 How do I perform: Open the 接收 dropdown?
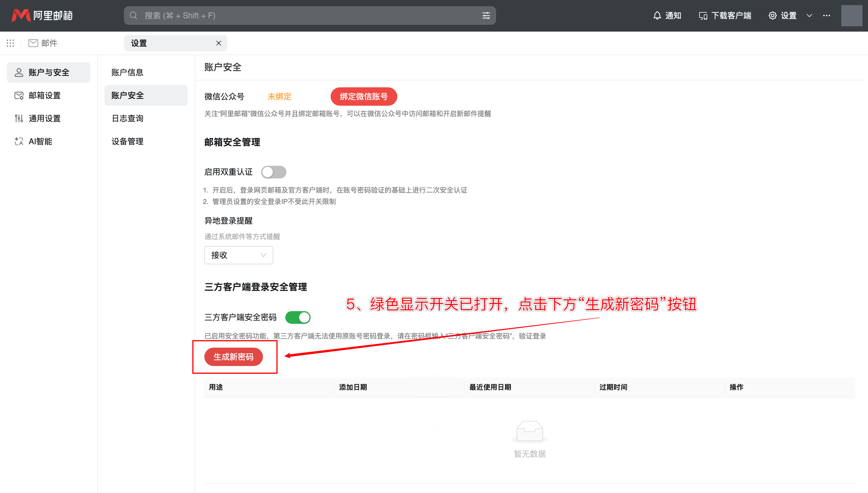click(x=239, y=255)
